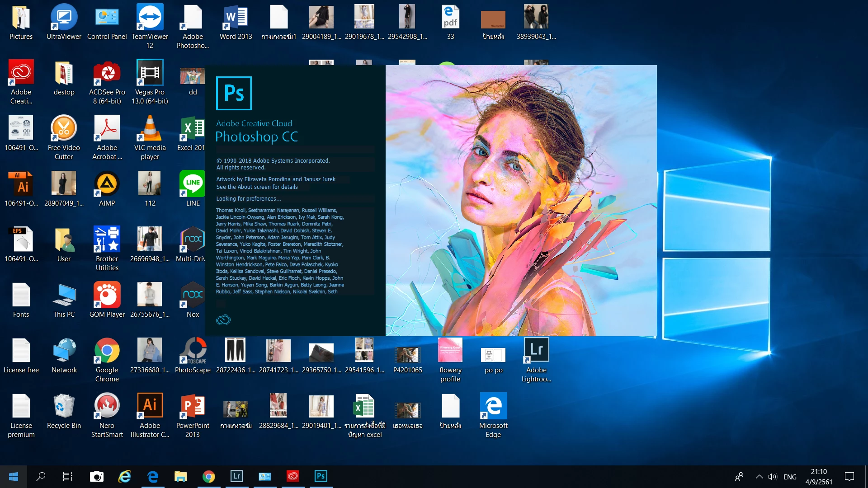Open the Adobe Lightroom desktop shortcut

point(536,351)
